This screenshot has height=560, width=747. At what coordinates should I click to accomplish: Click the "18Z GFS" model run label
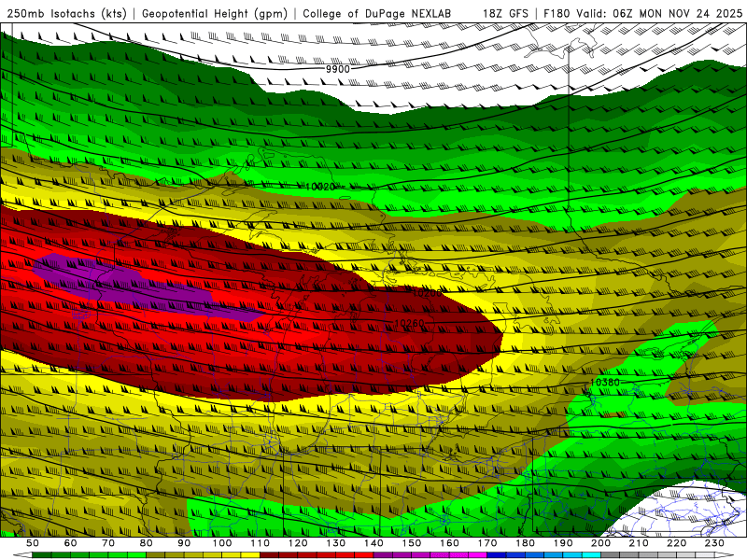[505, 13]
